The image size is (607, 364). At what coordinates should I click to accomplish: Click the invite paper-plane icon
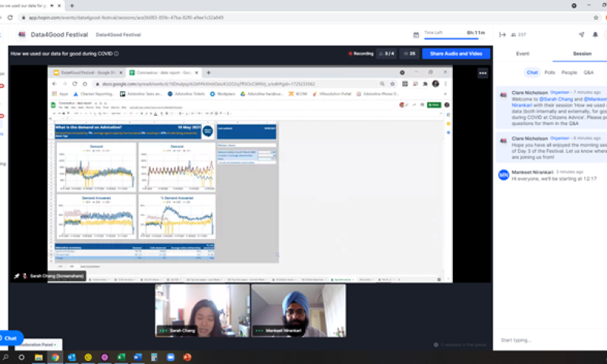point(581,34)
